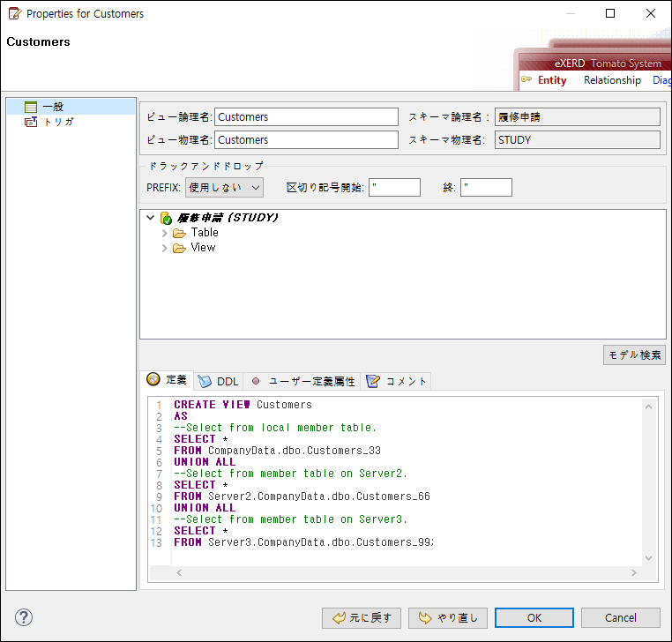
Task: Click line 9 Server2.CompanyData.dbo.Customers_66
Action: [x=319, y=496]
